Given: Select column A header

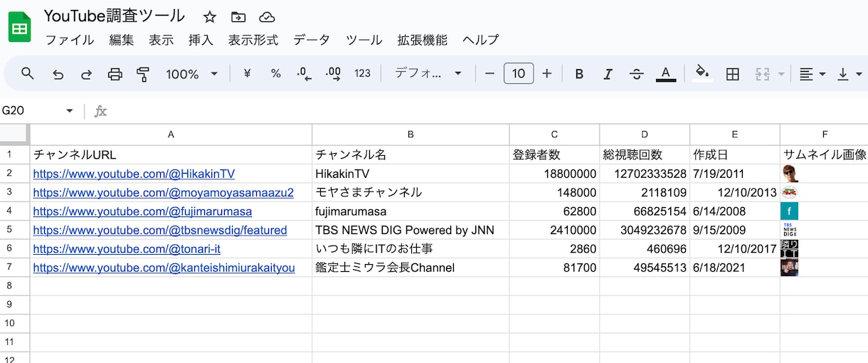Looking at the screenshot, I should tap(171, 134).
